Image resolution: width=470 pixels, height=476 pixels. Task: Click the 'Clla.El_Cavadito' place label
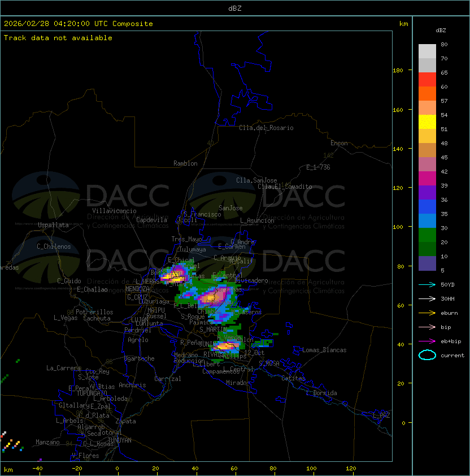[285, 187]
